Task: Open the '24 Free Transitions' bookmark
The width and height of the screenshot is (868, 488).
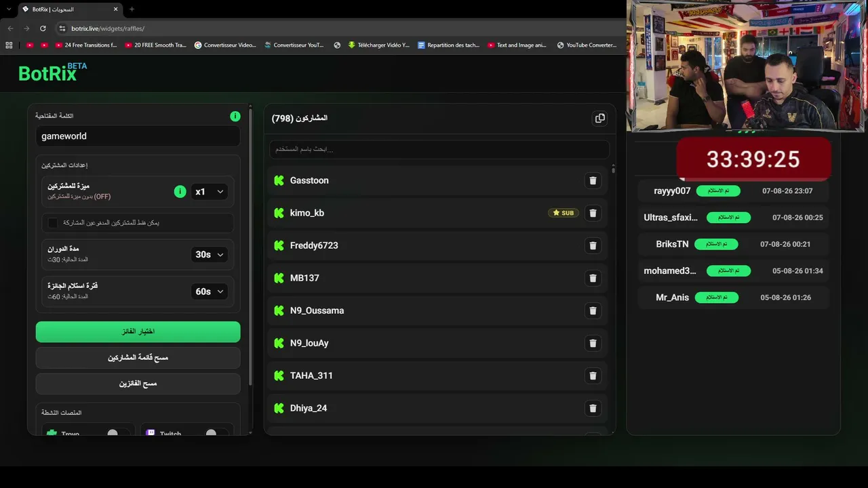Action: pos(86,45)
